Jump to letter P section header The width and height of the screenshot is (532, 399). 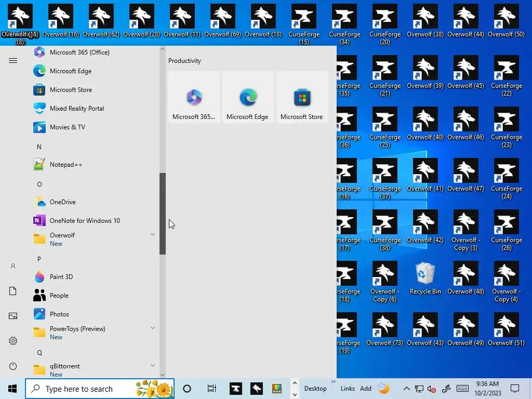coord(39,259)
